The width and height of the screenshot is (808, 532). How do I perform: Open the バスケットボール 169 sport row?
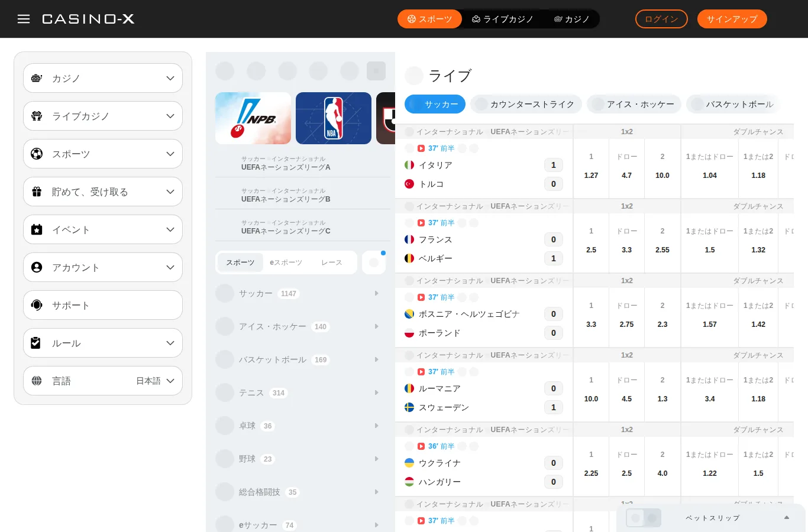pos(300,359)
